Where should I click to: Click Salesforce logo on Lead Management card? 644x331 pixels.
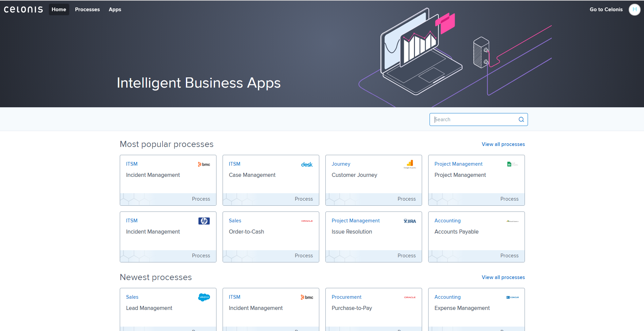[x=204, y=297]
